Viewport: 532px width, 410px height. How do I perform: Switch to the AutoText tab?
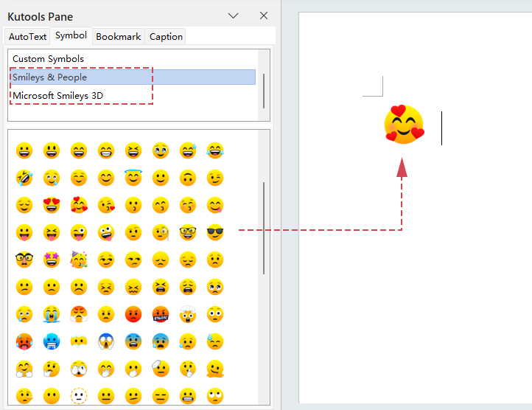tap(27, 37)
